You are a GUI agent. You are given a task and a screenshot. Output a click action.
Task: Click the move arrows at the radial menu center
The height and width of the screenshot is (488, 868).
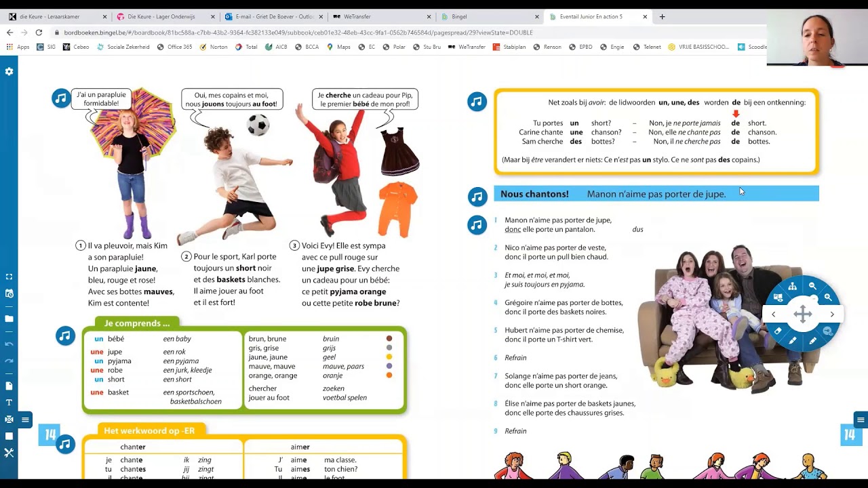[x=803, y=314]
